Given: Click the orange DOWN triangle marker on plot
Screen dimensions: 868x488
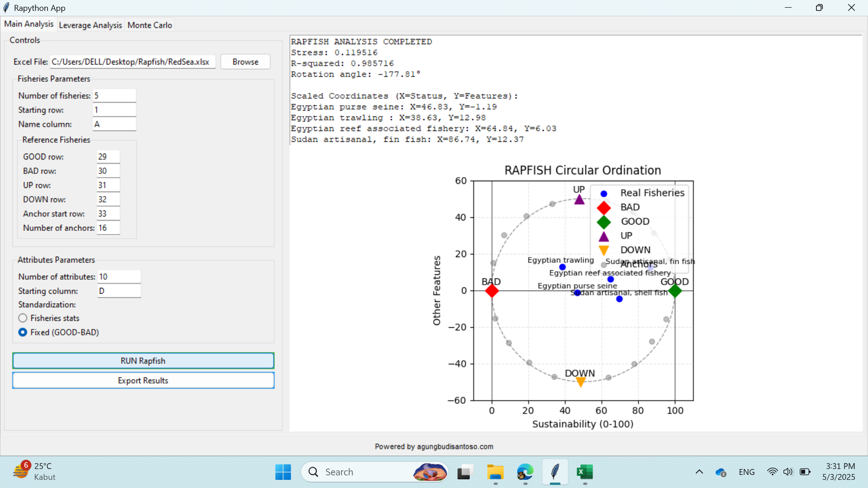Looking at the screenshot, I should (581, 383).
